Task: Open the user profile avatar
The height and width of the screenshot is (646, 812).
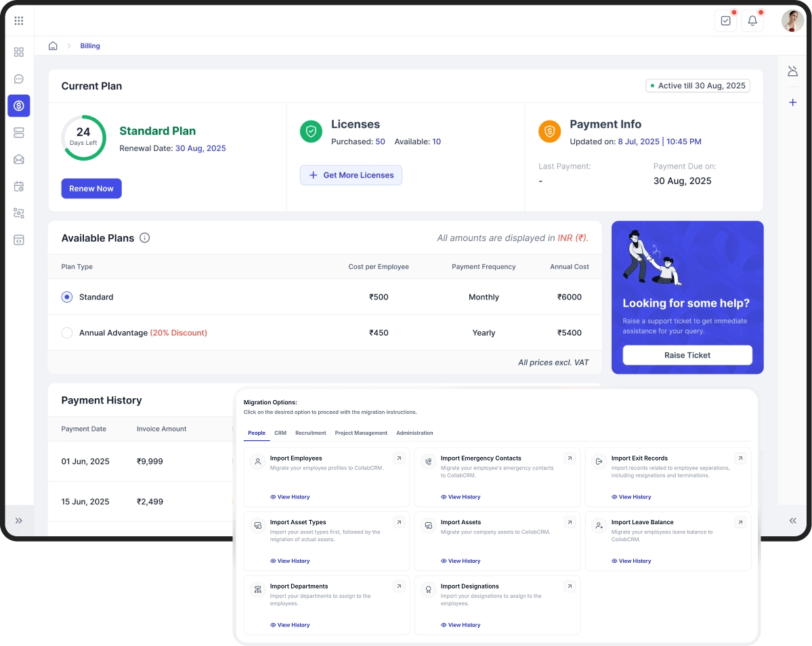Action: point(792,21)
